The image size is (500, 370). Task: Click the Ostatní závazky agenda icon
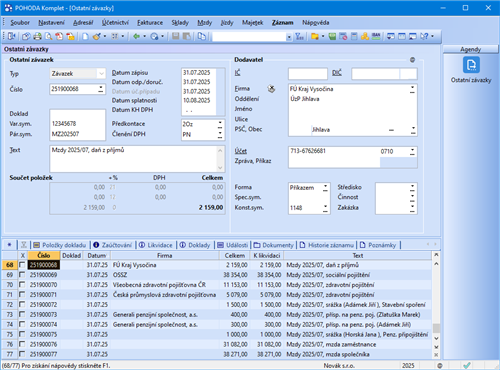[471, 65]
